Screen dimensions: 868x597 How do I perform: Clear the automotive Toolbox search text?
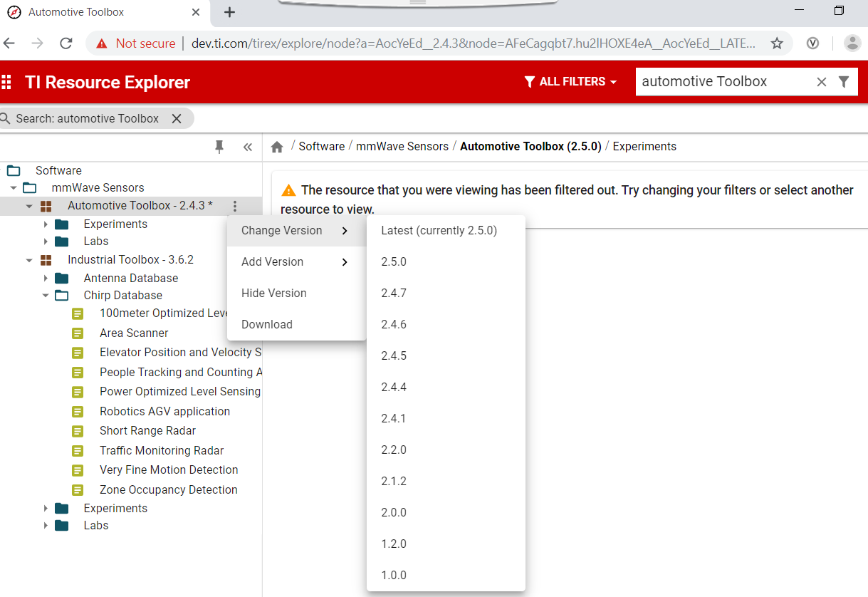821,82
